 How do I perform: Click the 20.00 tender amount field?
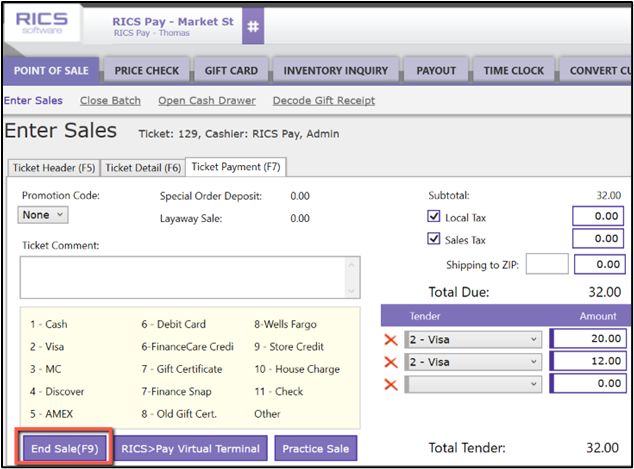point(588,338)
